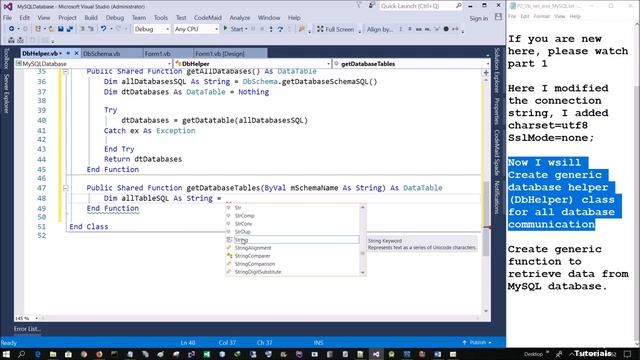Screen dimensions: 640x360
Task: Click the Navigate Backward icon in toolbar
Action: (x=11, y=29)
